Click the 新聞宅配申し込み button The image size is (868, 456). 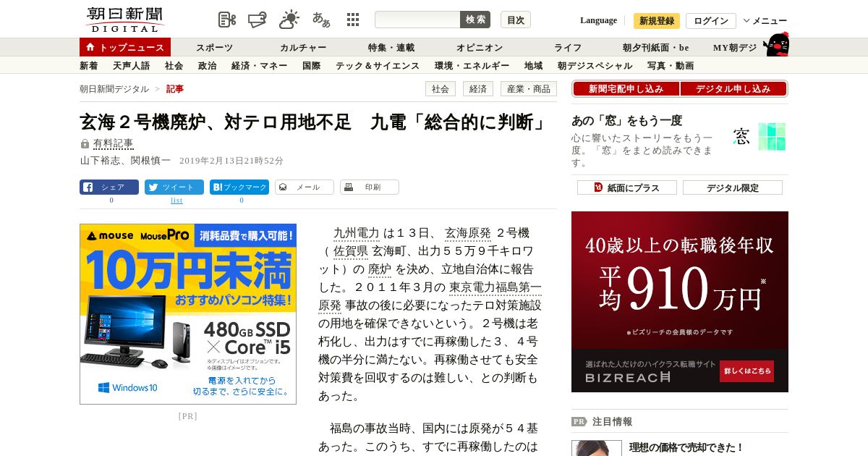pos(626,89)
